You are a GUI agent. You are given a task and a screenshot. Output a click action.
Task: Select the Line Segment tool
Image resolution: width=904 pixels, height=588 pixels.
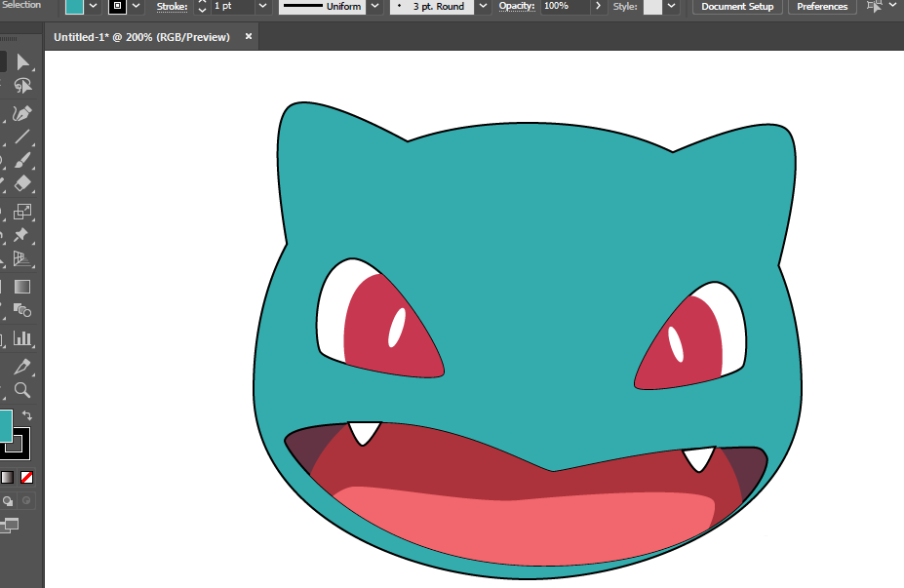21,137
